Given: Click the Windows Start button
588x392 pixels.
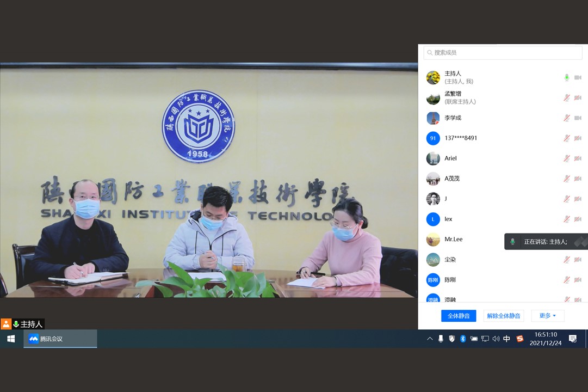Looking at the screenshot, I should coord(11,339).
